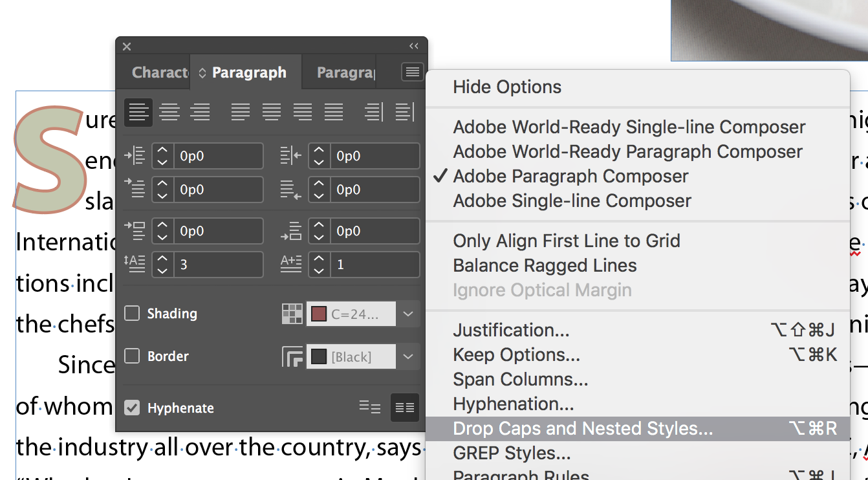The width and height of the screenshot is (868, 480).
Task: Click the Drop Cap Number of Lines field
Action: click(x=218, y=265)
